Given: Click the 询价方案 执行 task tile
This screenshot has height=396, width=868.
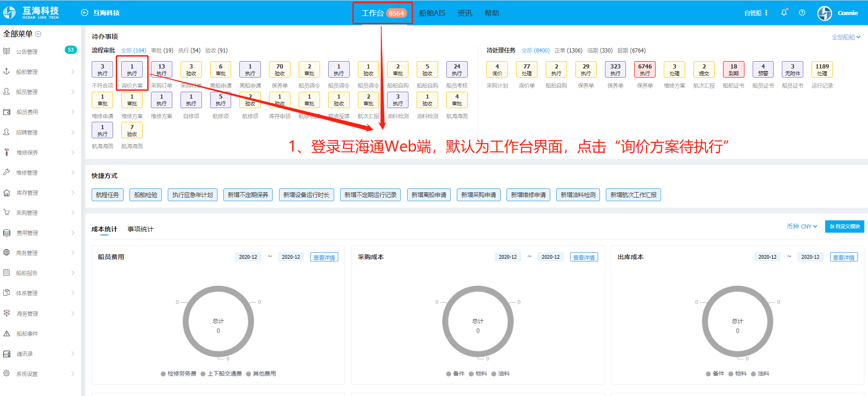Looking at the screenshot, I should pyautogui.click(x=132, y=69).
